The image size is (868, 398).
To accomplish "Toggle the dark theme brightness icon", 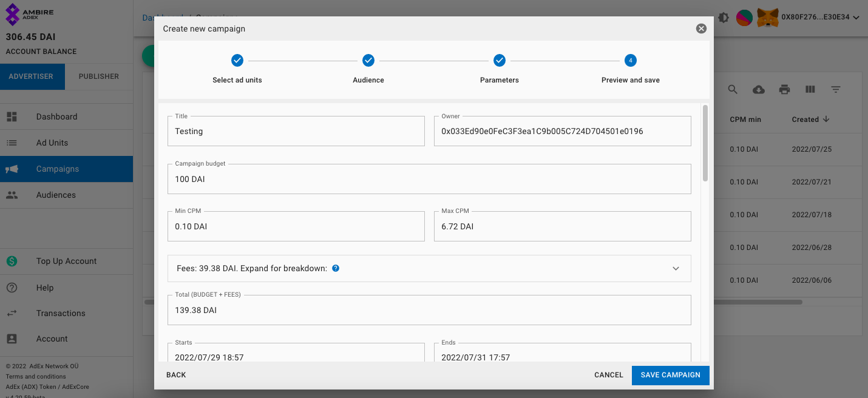I will click(x=724, y=18).
